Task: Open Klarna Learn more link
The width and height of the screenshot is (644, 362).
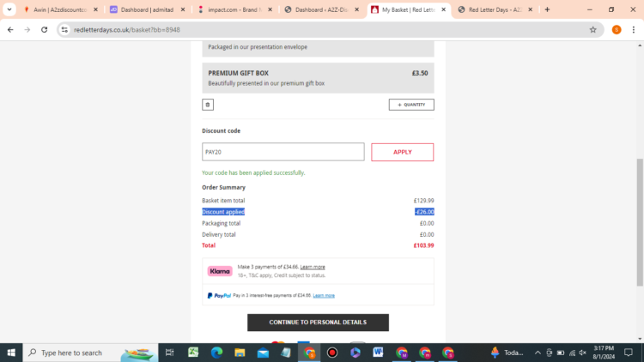Action: (x=313, y=267)
